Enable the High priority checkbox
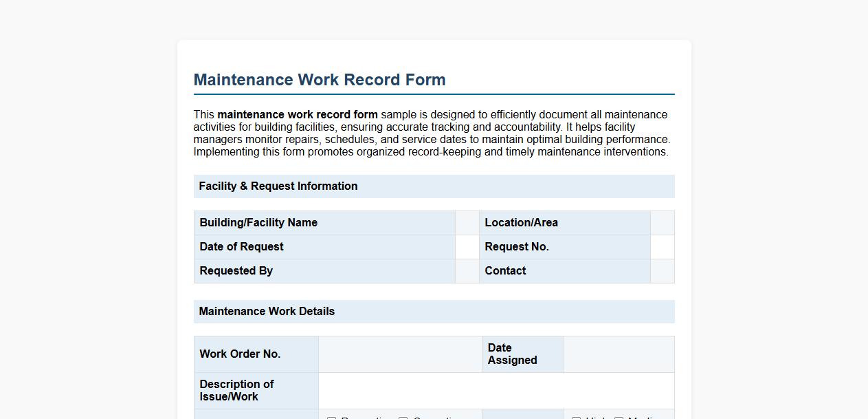868x419 pixels. (x=576, y=418)
